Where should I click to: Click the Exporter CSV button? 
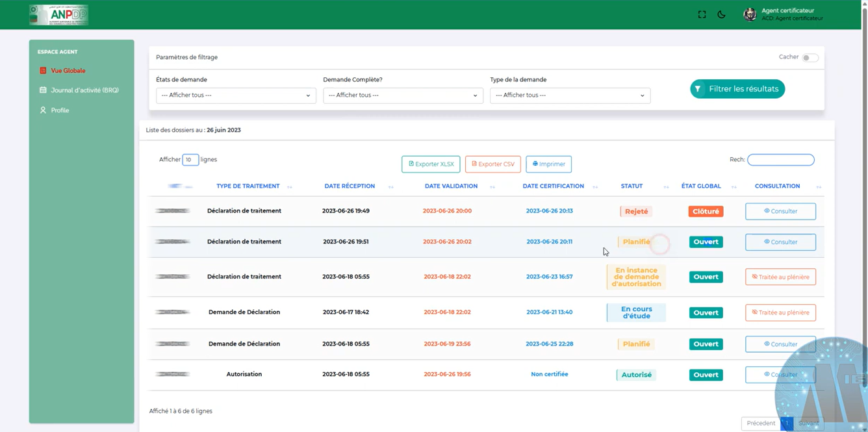492,164
